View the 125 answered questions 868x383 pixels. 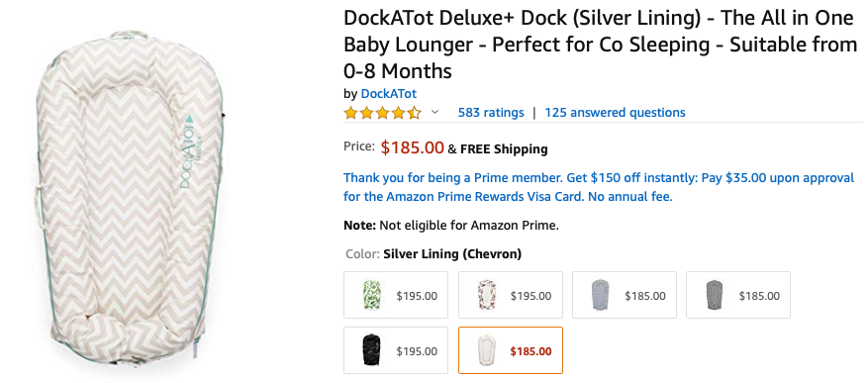[x=615, y=113]
